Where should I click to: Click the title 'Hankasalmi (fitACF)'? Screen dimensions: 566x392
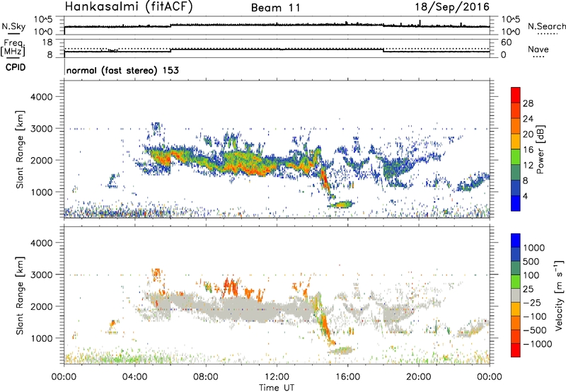[129, 6]
